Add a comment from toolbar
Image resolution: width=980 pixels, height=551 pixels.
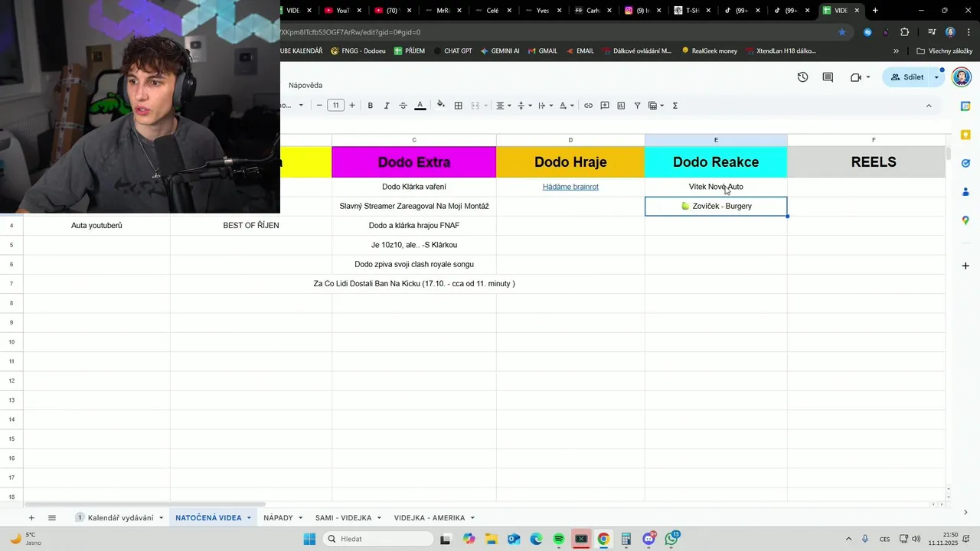pos(605,106)
